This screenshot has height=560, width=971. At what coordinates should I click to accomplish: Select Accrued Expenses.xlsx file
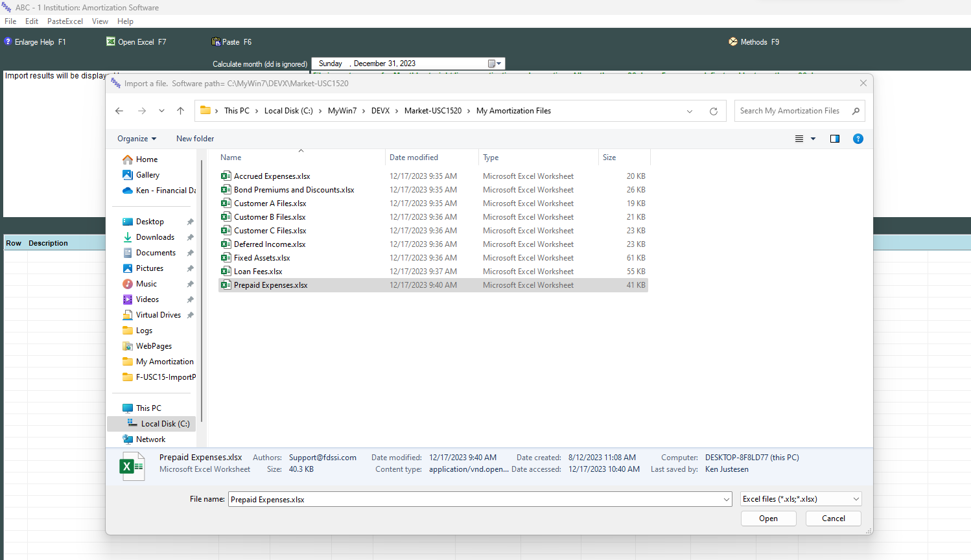272,176
